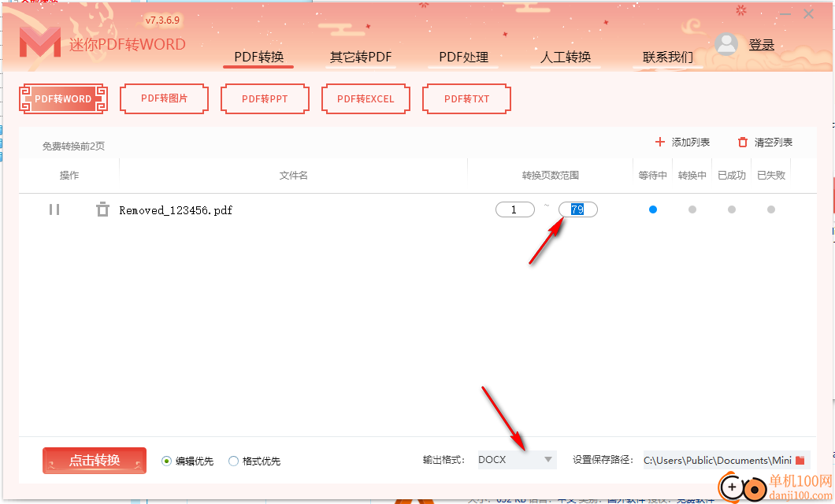Delete Removed_123456.pdf from the list
The height and width of the screenshot is (504, 835).
point(102,209)
